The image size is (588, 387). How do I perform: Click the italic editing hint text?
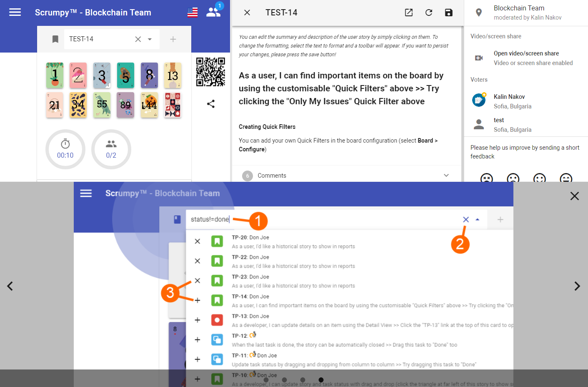pos(344,46)
